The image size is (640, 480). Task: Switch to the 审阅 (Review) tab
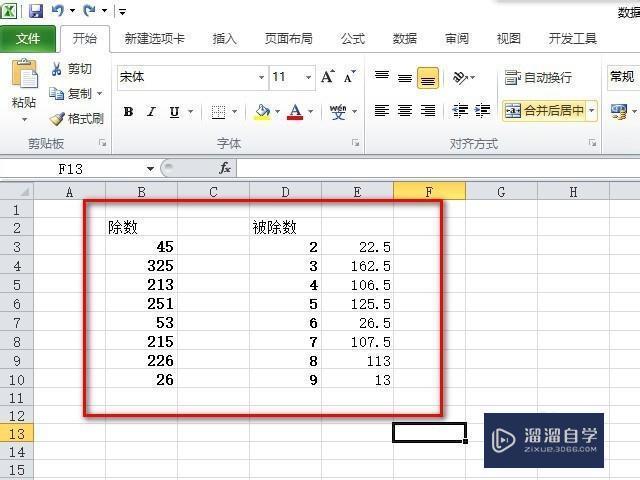coord(456,39)
